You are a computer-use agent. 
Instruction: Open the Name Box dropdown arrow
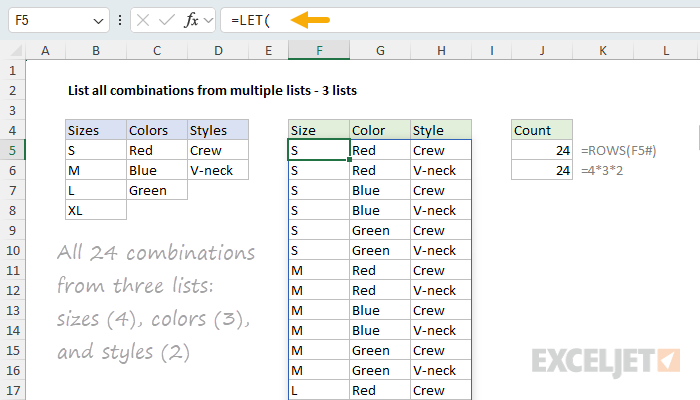click(x=98, y=21)
